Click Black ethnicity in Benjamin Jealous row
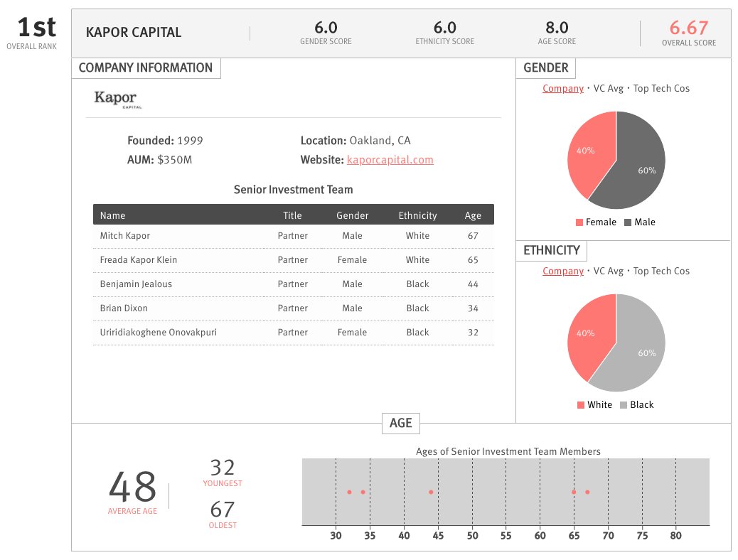The height and width of the screenshot is (560, 738). point(417,284)
